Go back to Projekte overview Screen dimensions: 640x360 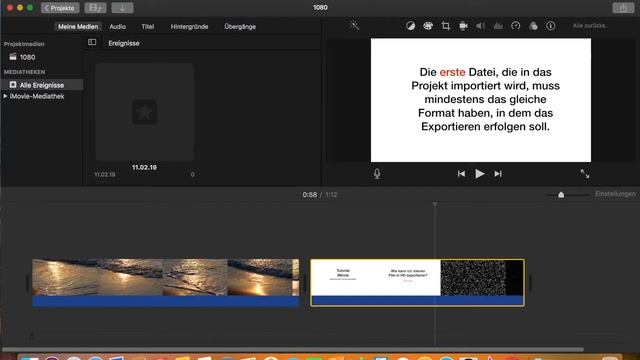pyautogui.click(x=60, y=8)
